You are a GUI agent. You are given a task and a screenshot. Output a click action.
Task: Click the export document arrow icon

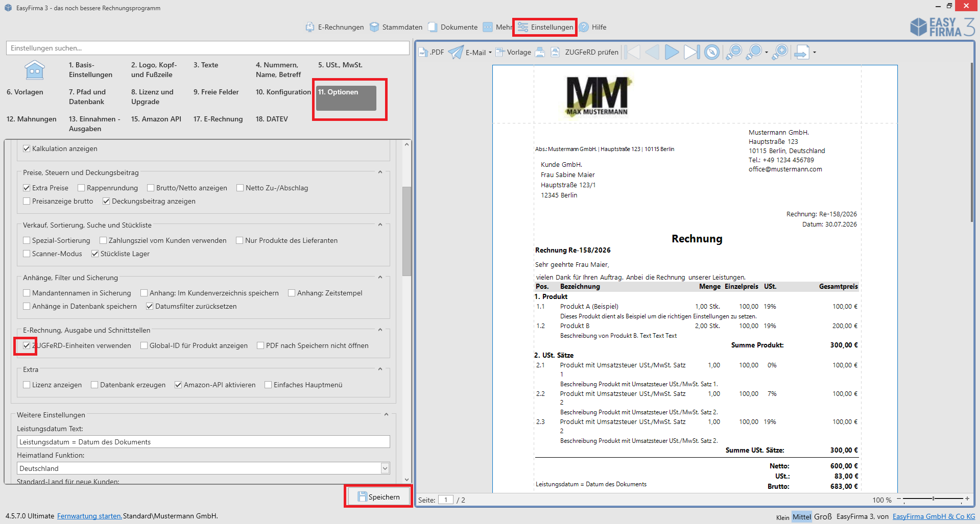802,52
